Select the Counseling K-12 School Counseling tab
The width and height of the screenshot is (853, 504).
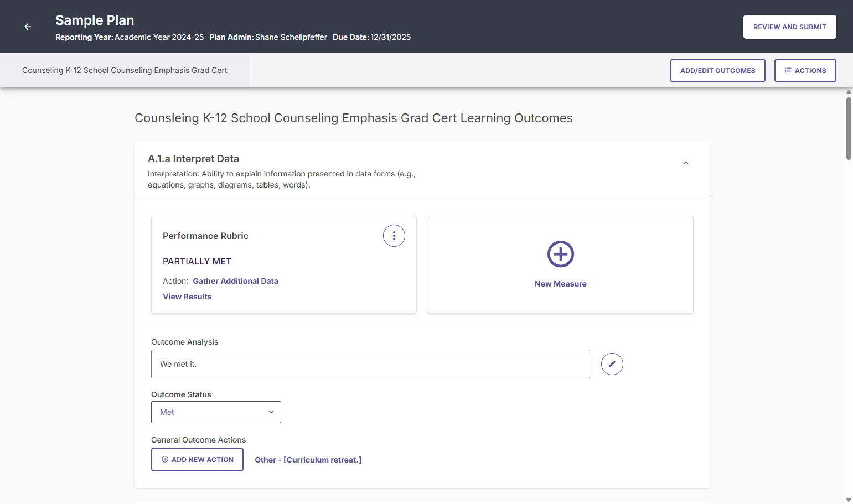[125, 70]
